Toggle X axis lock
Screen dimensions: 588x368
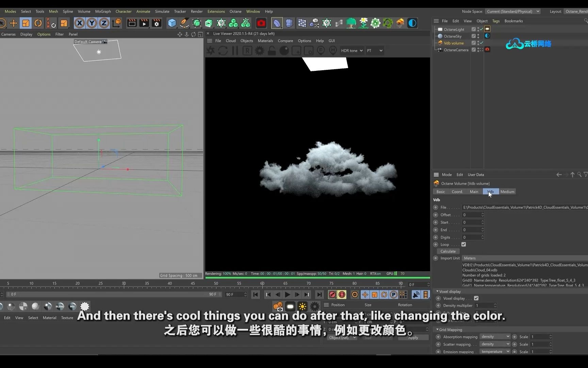(80, 23)
